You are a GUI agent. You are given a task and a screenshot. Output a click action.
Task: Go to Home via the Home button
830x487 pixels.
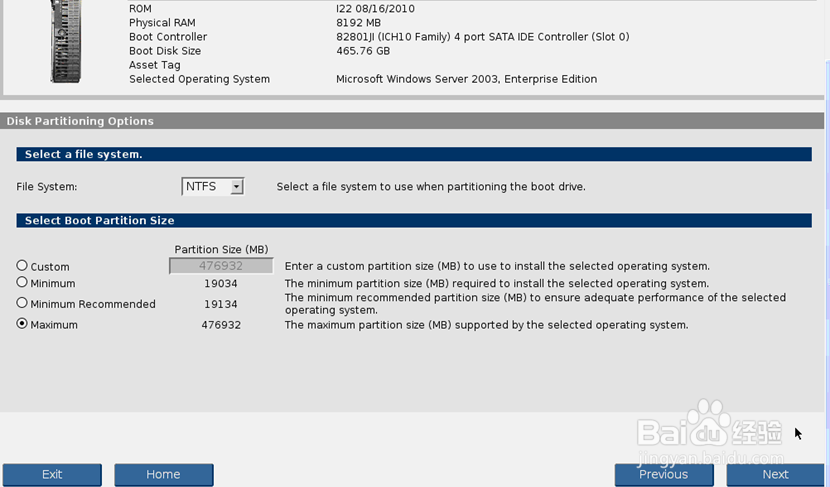pyautogui.click(x=164, y=475)
